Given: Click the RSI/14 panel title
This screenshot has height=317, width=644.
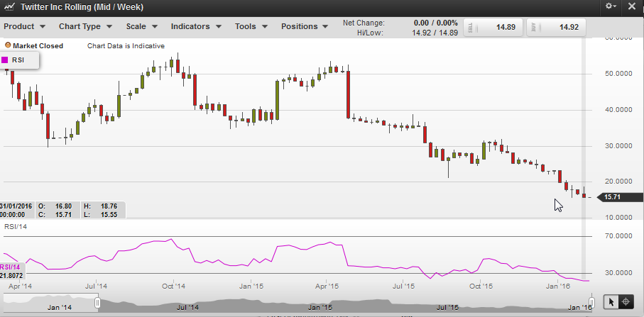Looking at the screenshot, I should tap(16, 226).
